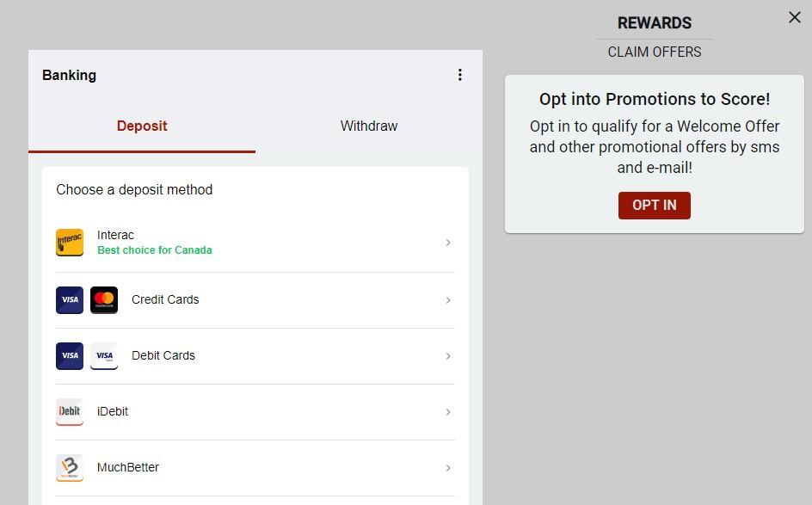The width and height of the screenshot is (812, 505).
Task: Choose the MuchBetter deposit method label
Action: tap(128, 467)
